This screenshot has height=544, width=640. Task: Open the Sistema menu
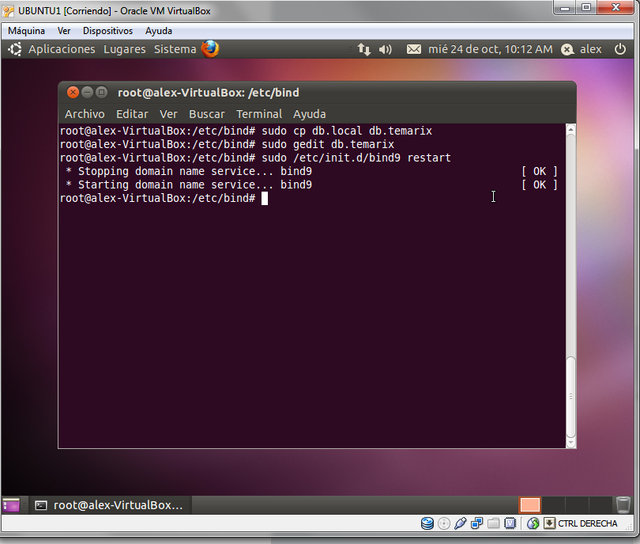[x=175, y=49]
